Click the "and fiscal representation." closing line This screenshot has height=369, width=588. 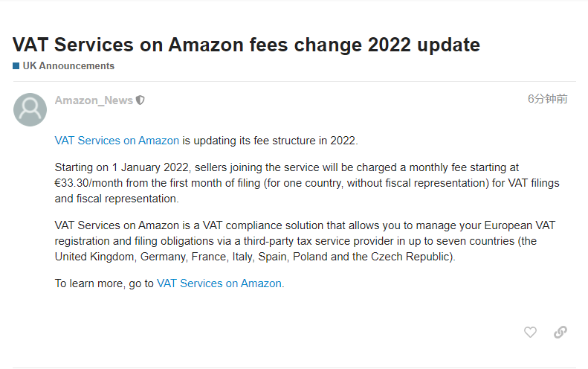(117, 199)
